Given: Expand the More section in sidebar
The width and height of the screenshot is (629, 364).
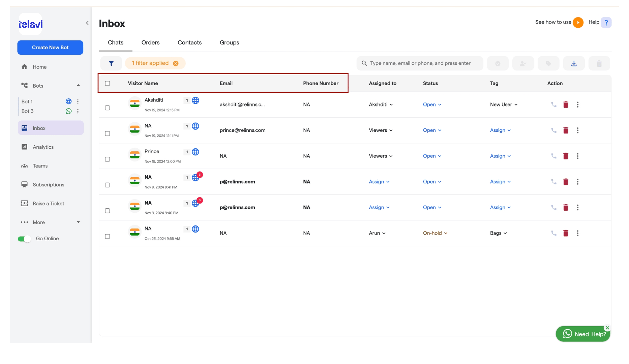Looking at the screenshot, I should [51, 222].
